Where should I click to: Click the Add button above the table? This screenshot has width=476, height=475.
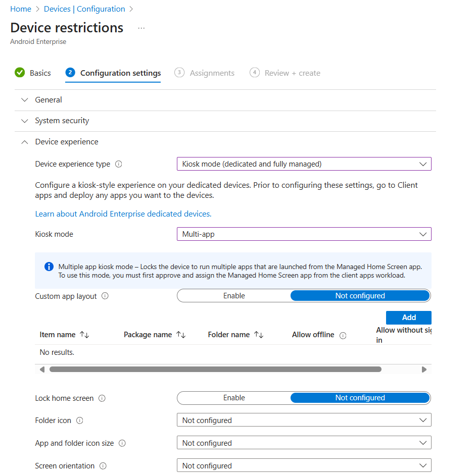pos(409,318)
